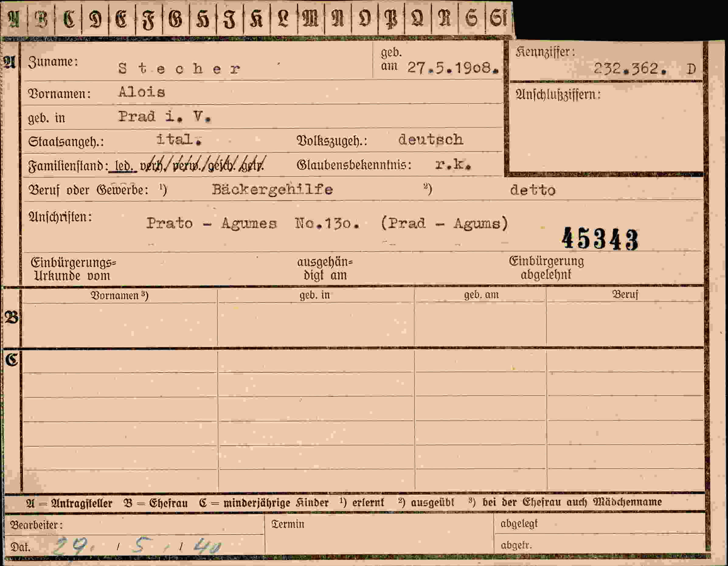Click the 'Kennziffer:' label
The image size is (728, 566).
click(545, 52)
